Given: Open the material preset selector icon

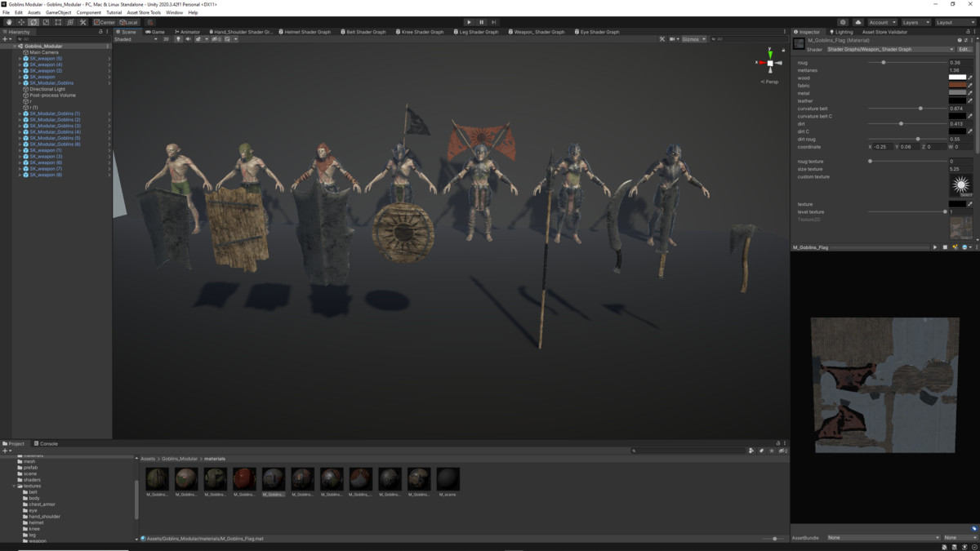Looking at the screenshot, I should [966, 40].
